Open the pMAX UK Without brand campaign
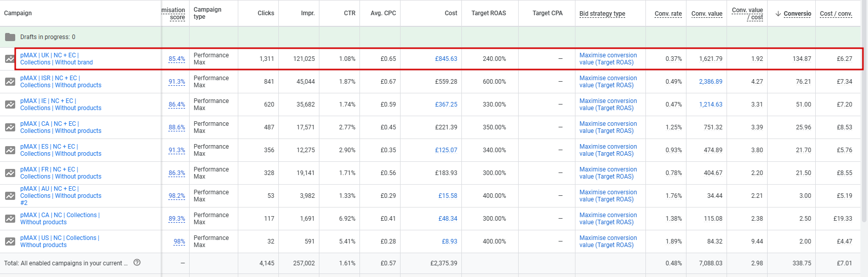868x277 pixels. pyautogui.click(x=56, y=59)
